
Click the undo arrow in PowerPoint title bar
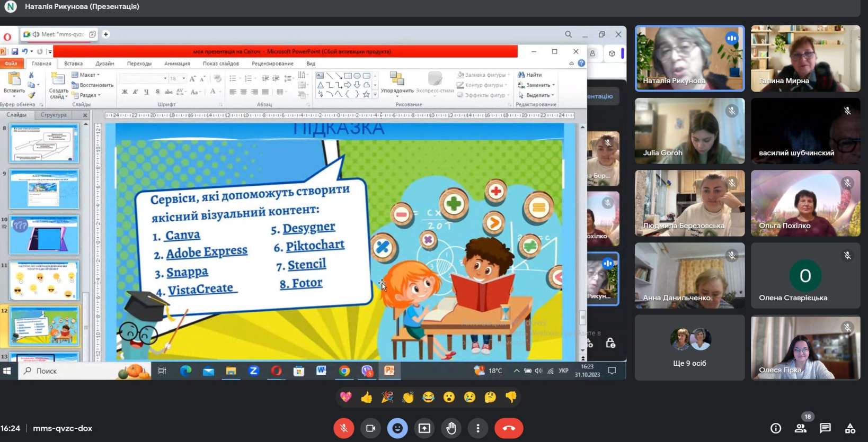click(x=24, y=51)
